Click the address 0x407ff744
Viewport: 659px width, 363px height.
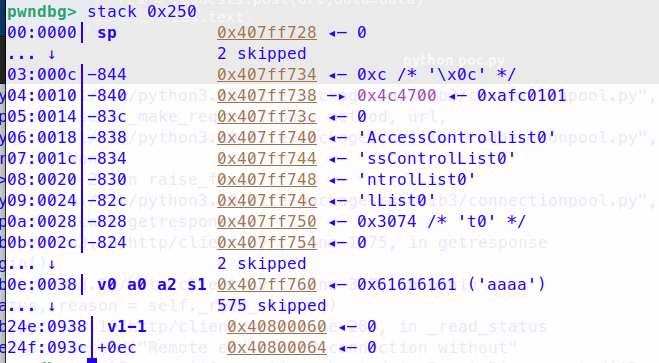tap(266, 159)
